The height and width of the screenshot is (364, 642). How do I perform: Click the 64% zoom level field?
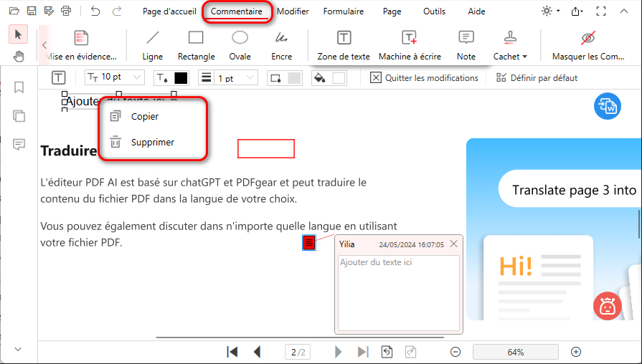pos(516,352)
